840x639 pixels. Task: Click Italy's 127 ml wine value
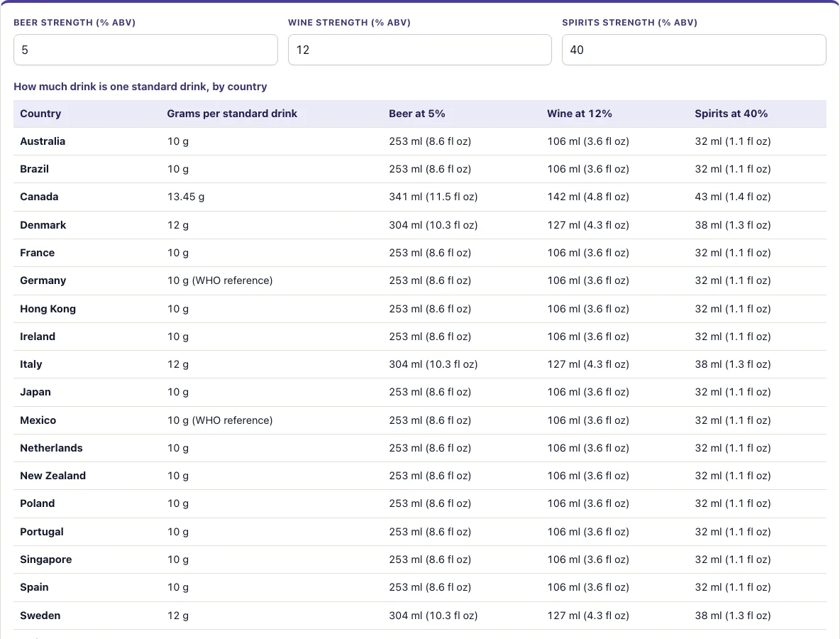[587, 364]
